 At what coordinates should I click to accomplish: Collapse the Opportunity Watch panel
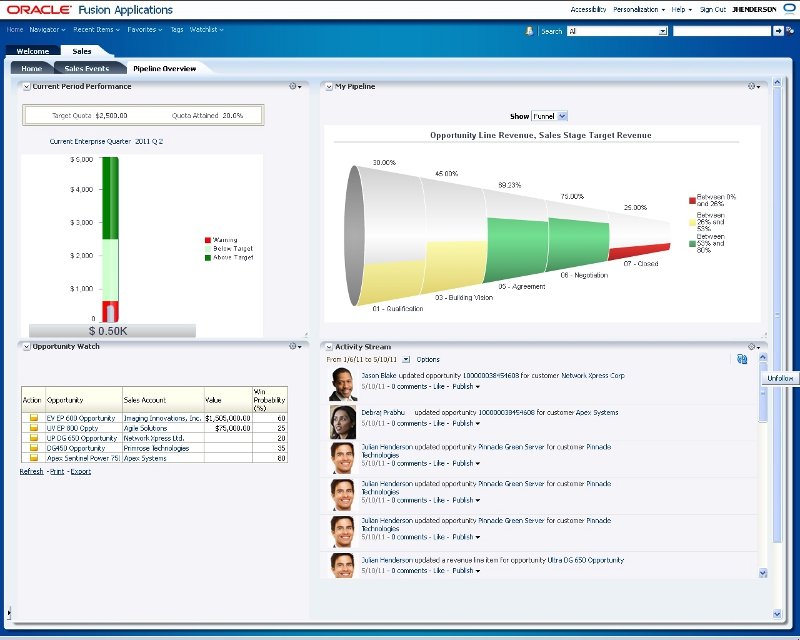pyautogui.click(x=27, y=347)
